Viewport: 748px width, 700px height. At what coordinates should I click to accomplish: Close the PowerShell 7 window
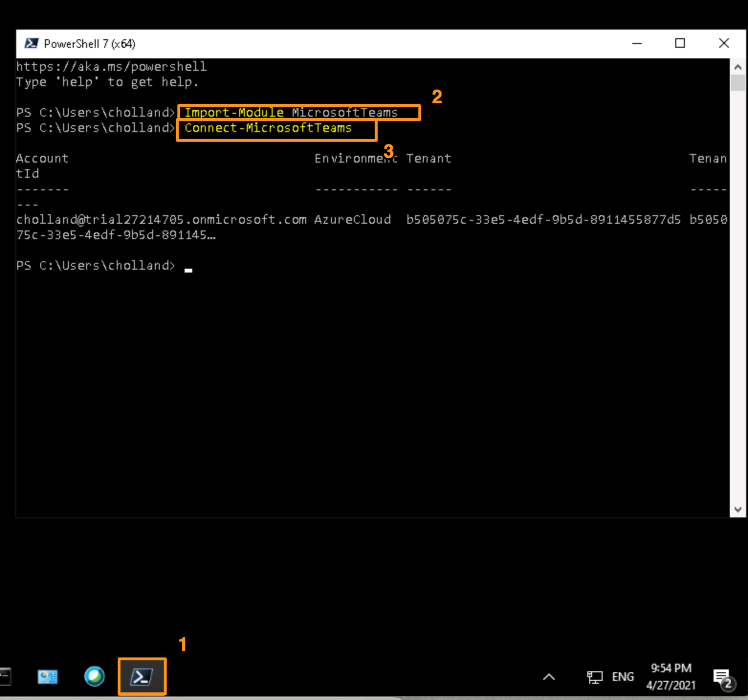(x=724, y=44)
